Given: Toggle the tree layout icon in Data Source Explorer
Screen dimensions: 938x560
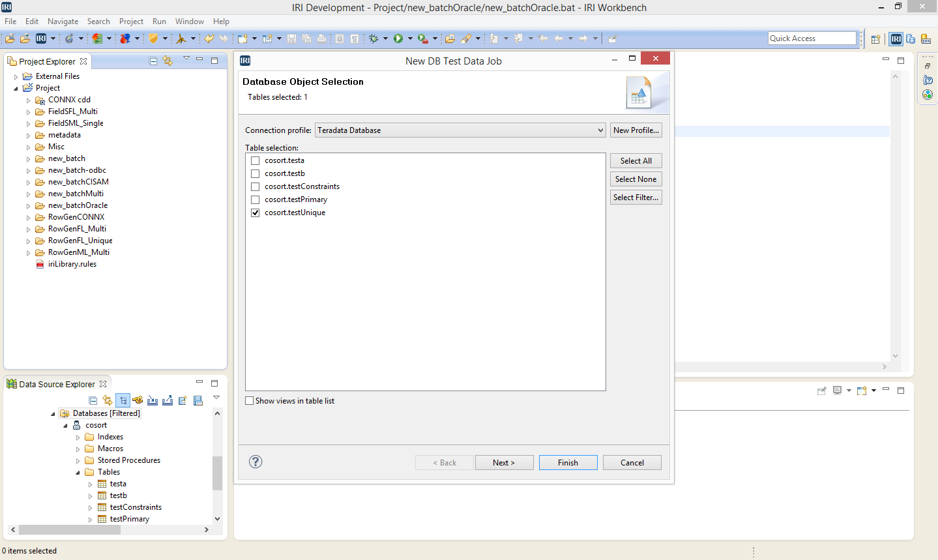Looking at the screenshot, I should [123, 400].
